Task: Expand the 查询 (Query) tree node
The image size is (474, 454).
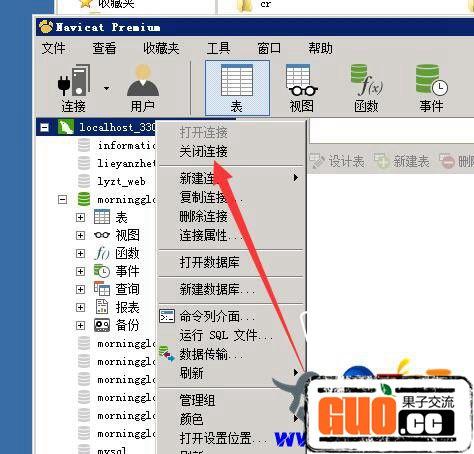Action: pyautogui.click(x=80, y=289)
